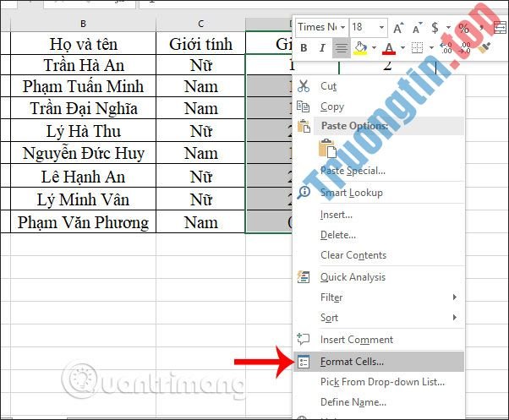Click the Smart Lookup magnifier icon
Viewport: 509px width, 420px height.
tap(304, 193)
